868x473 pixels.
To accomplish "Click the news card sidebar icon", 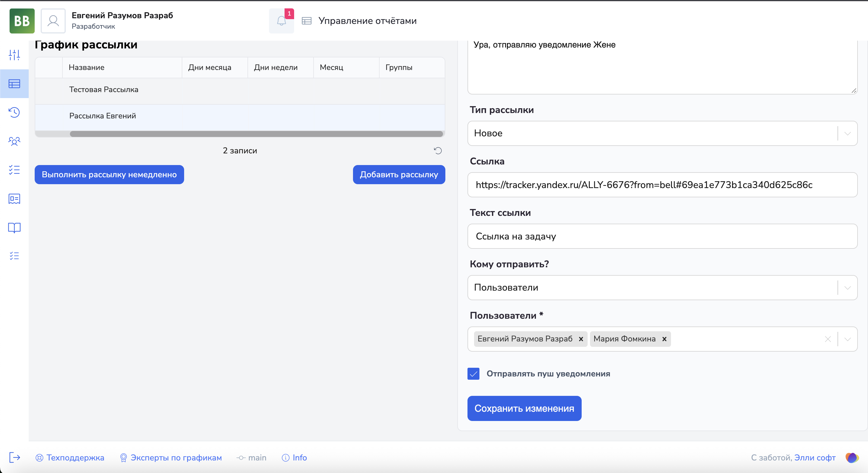I will 14,199.
